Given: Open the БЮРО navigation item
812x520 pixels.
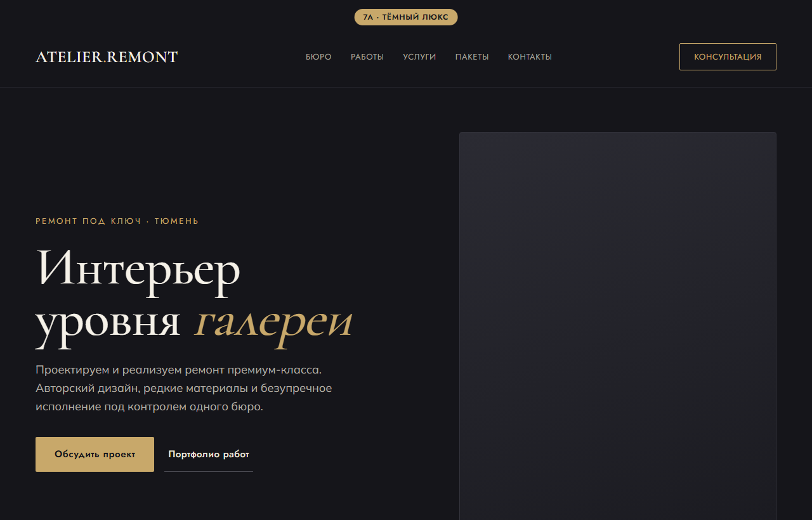Looking at the screenshot, I should pyautogui.click(x=318, y=57).
